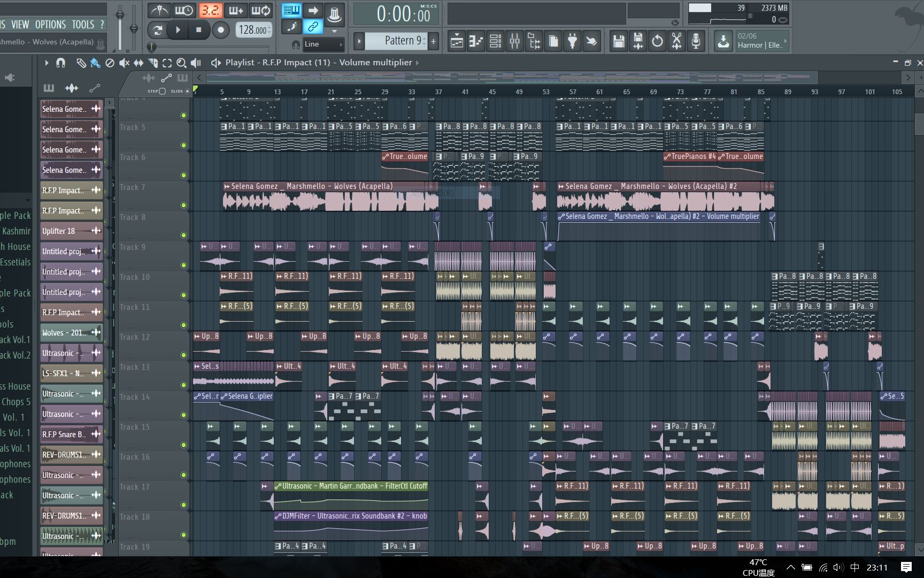Open the TOOLS menu
924x578 pixels.
tap(83, 25)
